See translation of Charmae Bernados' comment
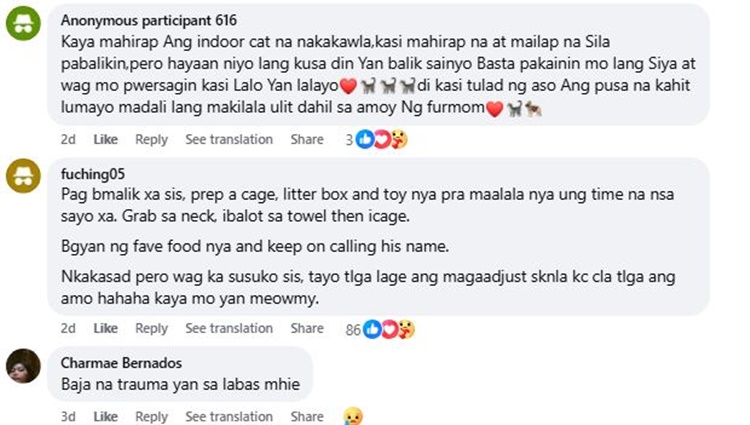Viewport: 750px width, 425px height. (x=229, y=416)
